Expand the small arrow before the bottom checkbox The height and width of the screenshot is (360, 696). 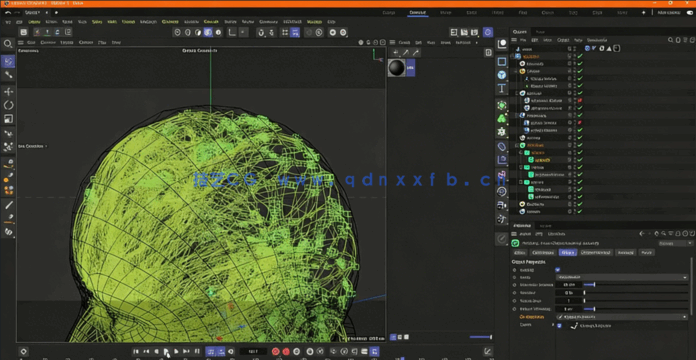click(x=553, y=325)
